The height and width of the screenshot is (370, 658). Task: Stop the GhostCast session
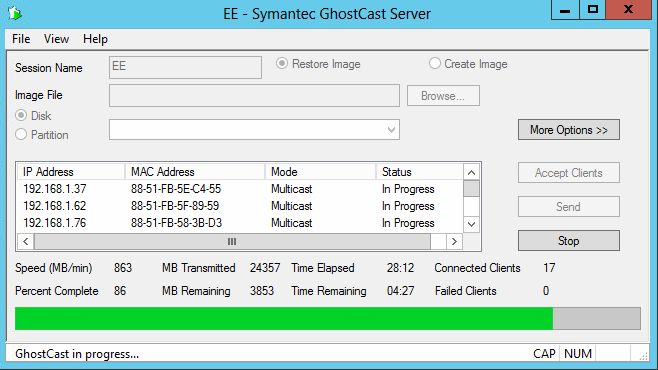tap(569, 241)
